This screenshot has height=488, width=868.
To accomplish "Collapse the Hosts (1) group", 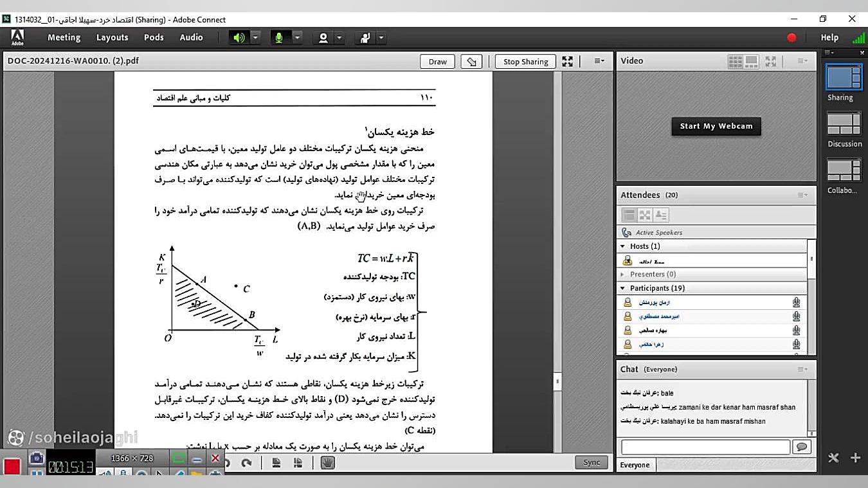I will pyautogui.click(x=622, y=246).
